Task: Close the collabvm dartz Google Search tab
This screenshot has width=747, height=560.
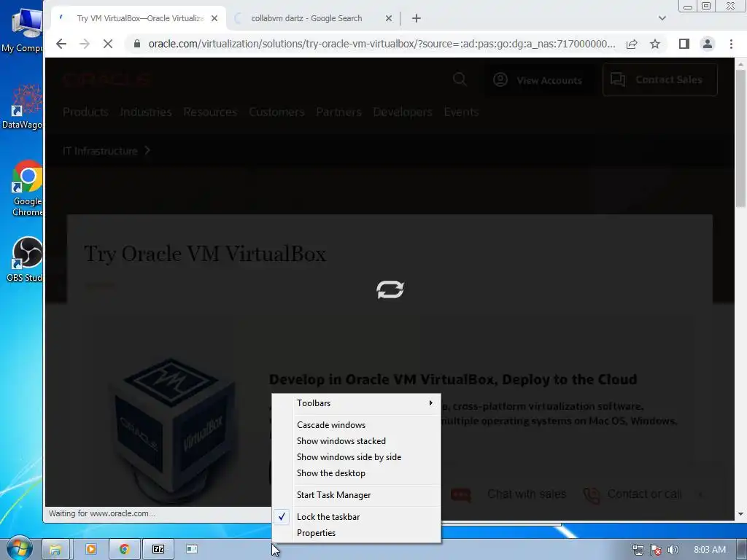Action: pyautogui.click(x=389, y=18)
